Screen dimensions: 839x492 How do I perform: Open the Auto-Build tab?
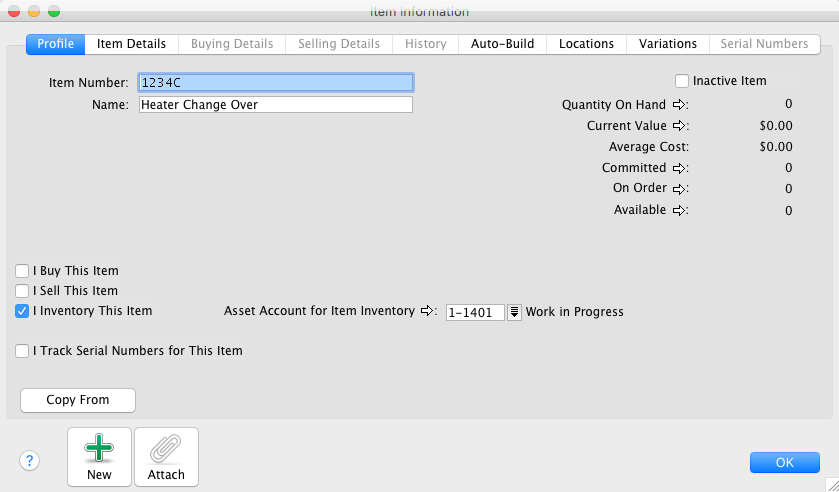(x=502, y=44)
